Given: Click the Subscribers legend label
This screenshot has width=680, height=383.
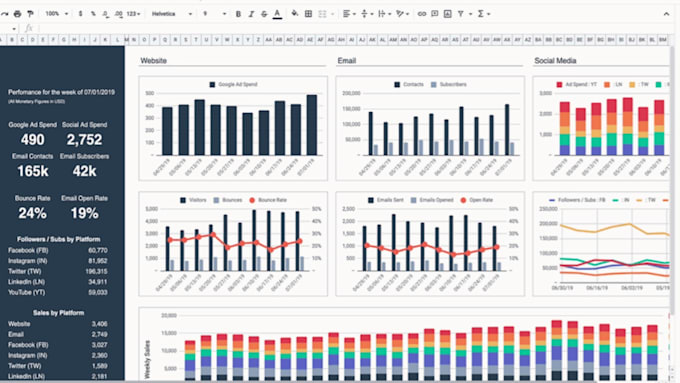Looking at the screenshot, I should (453, 85).
